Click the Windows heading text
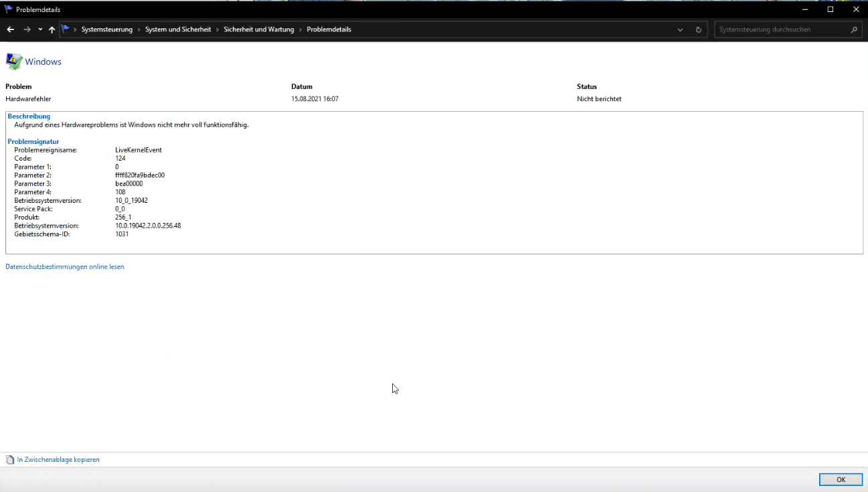Image resolution: width=868 pixels, height=492 pixels. 43,62
